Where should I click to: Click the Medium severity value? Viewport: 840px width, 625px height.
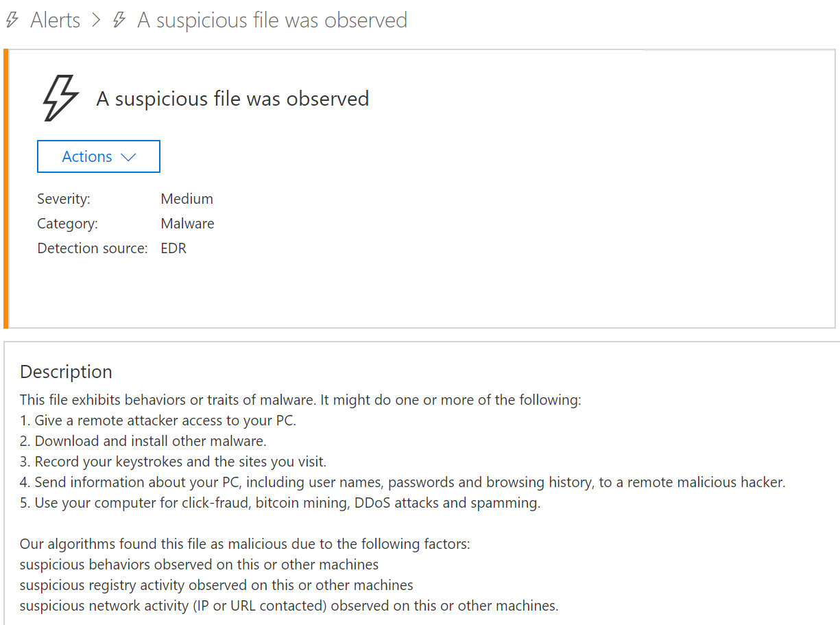[x=187, y=198]
